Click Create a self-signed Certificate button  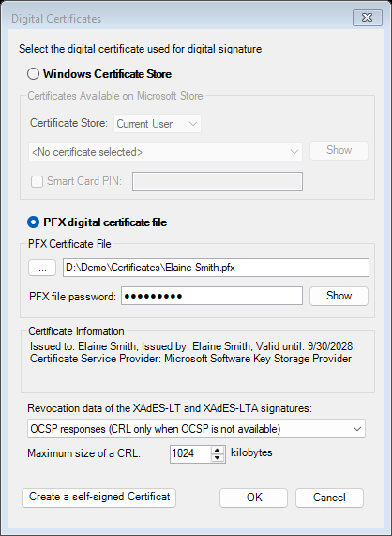click(99, 498)
